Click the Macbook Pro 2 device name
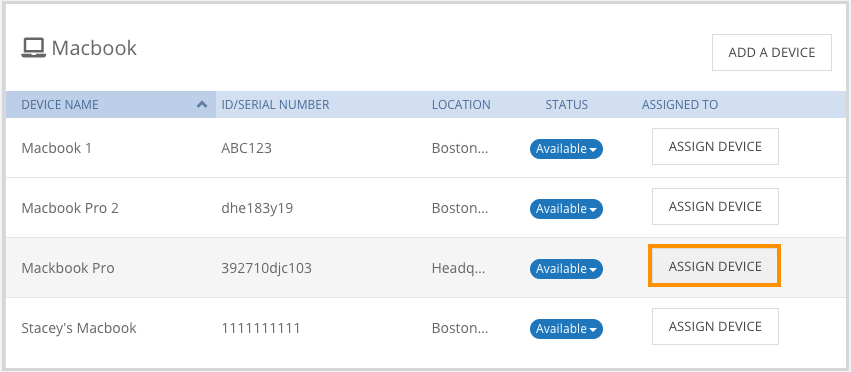This screenshot has width=851, height=372. point(70,208)
